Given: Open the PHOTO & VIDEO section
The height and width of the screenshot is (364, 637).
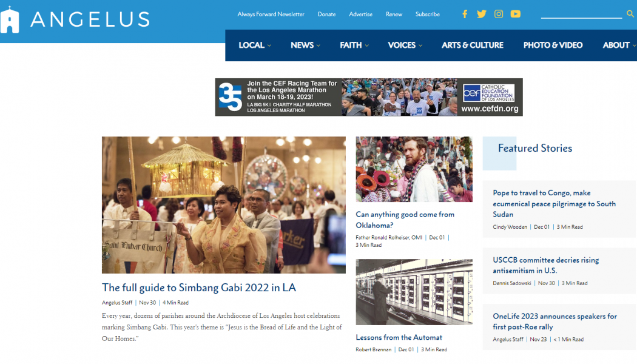Looking at the screenshot, I should click(x=553, y=45).
